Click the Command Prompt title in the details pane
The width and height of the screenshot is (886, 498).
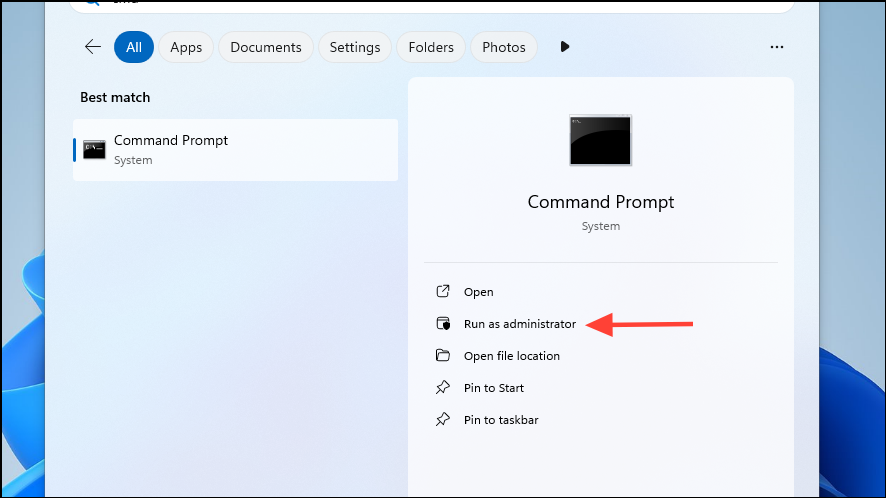click(x=601, y=202)
